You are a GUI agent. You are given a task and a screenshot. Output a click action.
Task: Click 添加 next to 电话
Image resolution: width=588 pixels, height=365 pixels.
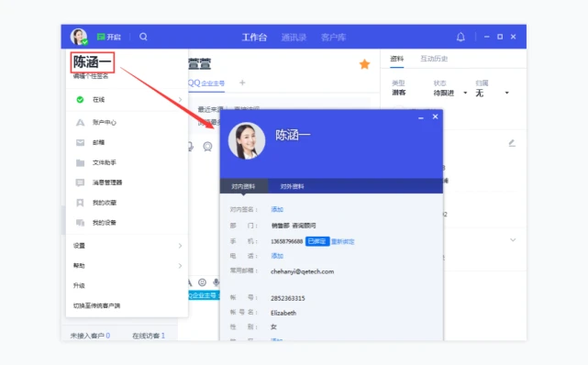pos(277,256)
